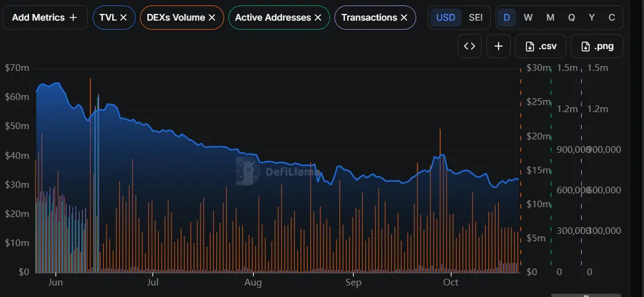Click the Oct label on time axis

pyautogui.click(x=451, y=282)
